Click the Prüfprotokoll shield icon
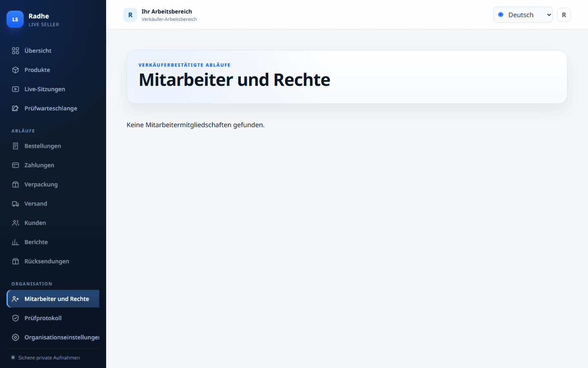This screenshot has width=588, height=368. [16, 318]
